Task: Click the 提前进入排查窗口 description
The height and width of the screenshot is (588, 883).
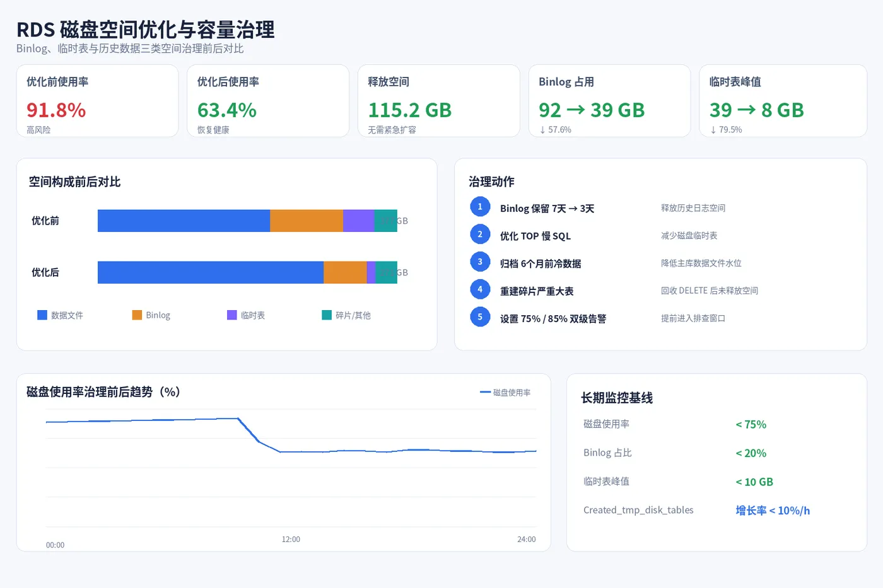Action: click(x=693, y=318)
